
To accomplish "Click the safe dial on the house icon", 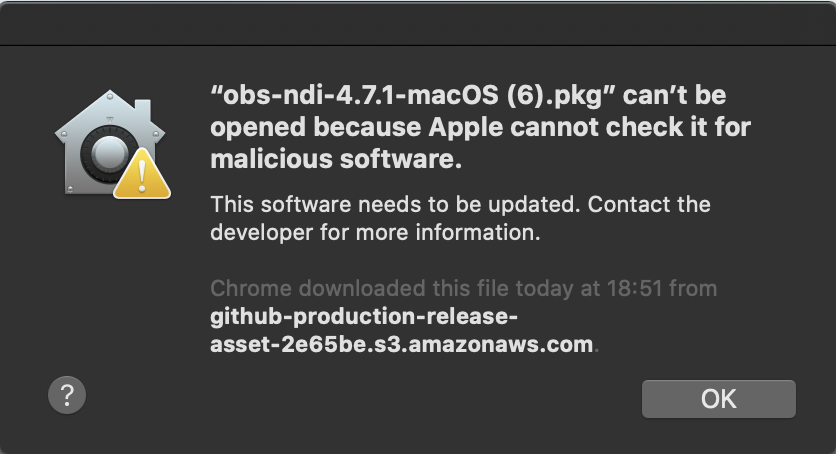I will (x=108, y=153).
